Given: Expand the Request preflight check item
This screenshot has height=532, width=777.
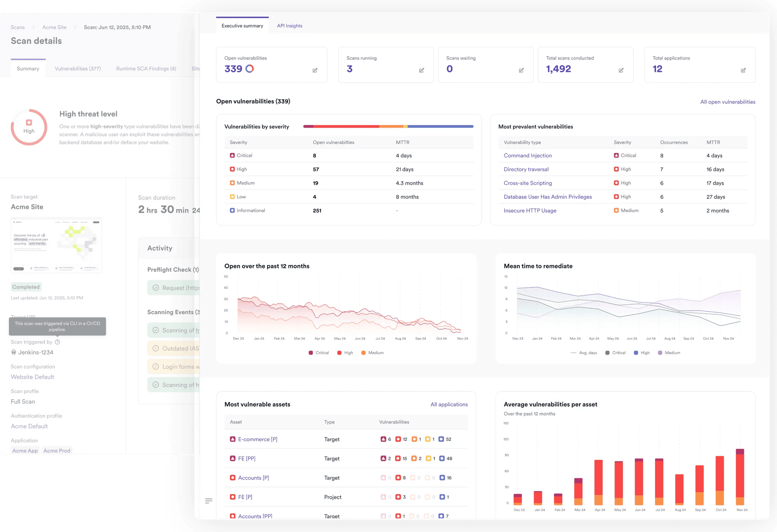Looking at the screenshot, I should tap(174, 288).
